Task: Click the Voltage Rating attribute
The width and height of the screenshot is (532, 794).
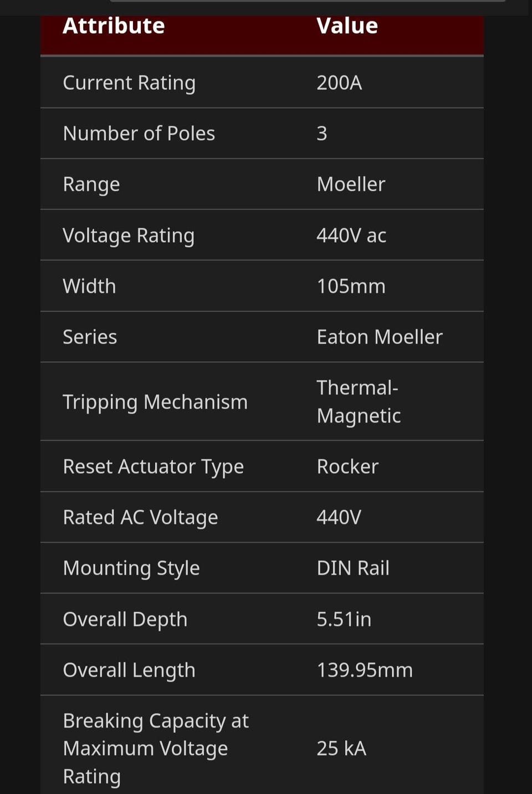Action: [129, 236]
